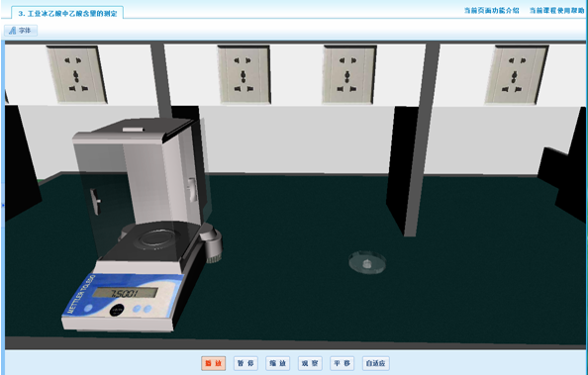The height and width of the screenshot is (375, 588).
Task: Activate the 观察 observe mode
Action: 310,363
